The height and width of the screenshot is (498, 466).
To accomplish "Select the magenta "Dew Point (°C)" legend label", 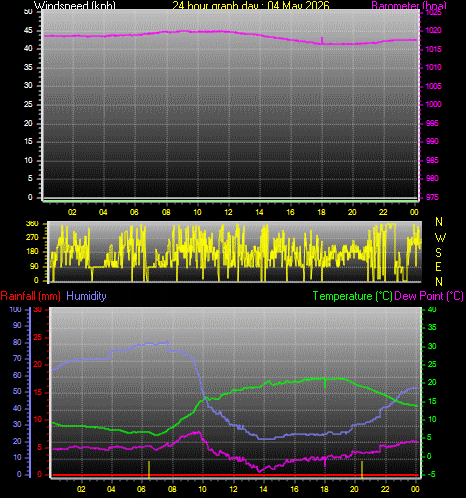I will point(429,296).
